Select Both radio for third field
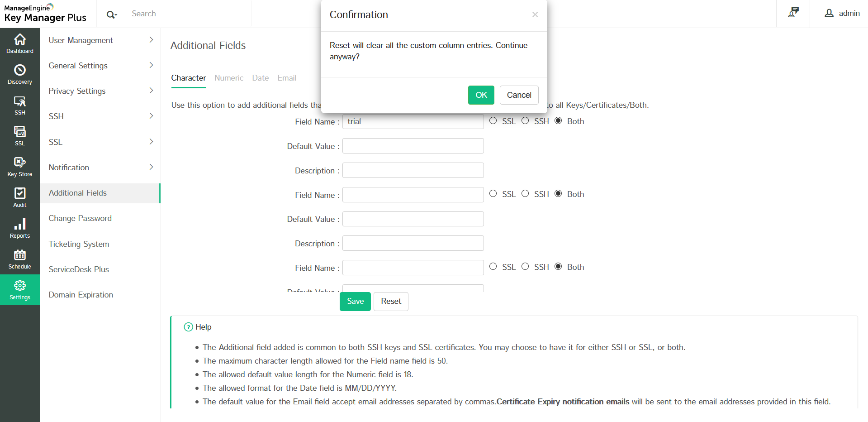Screen dimensions: 868x422 (x=558, y=267)
